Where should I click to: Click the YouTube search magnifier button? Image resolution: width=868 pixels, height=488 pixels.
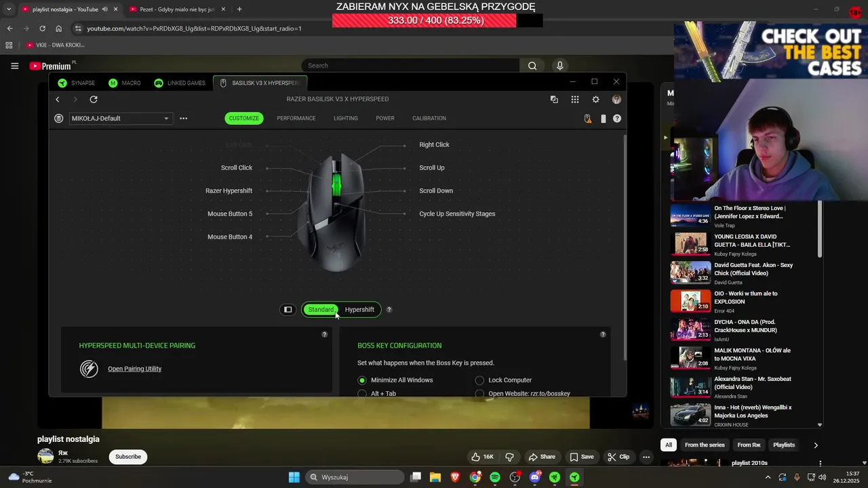click(532, 66)
